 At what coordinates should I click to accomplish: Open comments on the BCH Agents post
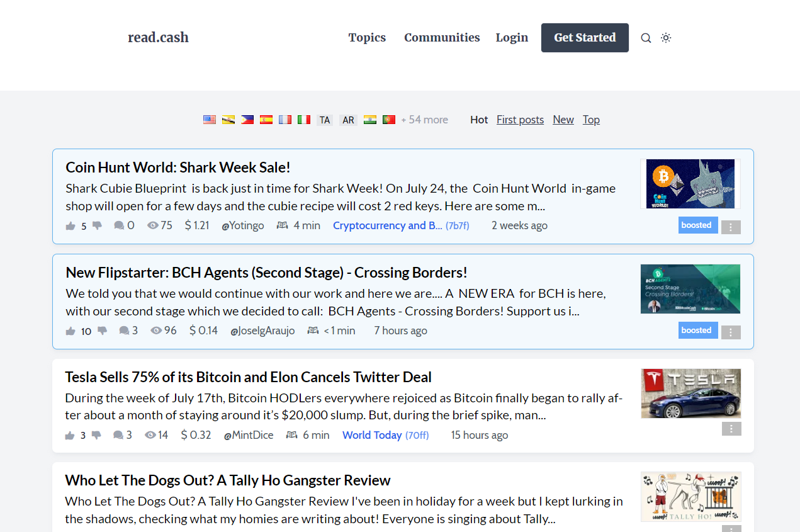click(x=128, y=331)
